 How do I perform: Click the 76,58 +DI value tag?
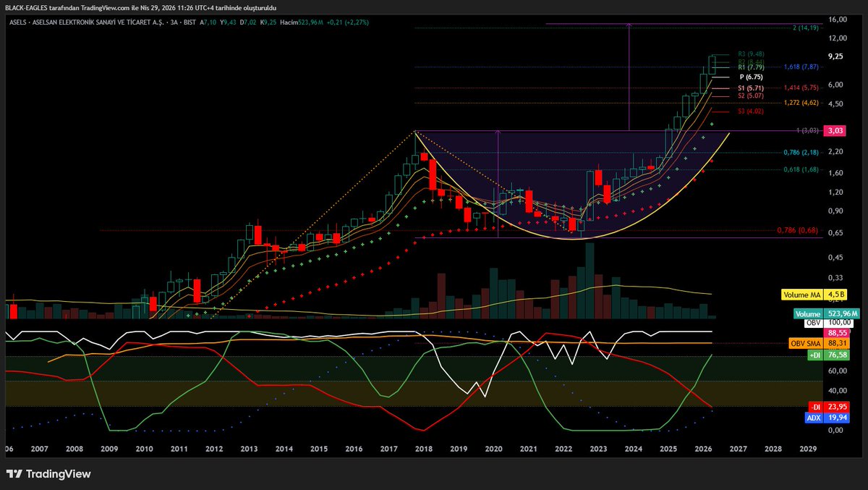click(835, 355)
